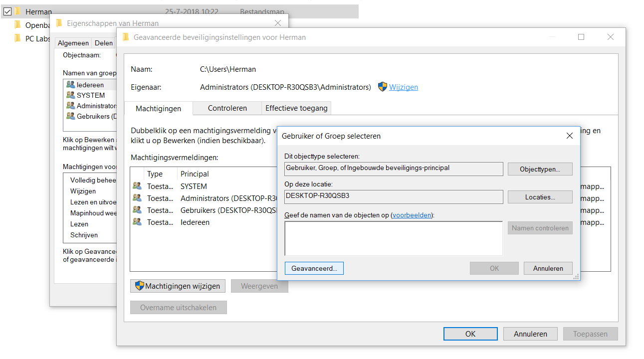Select the Algemeen tab in properties
The height and width of the screenshot is (359, 644).
click(73, 43)
